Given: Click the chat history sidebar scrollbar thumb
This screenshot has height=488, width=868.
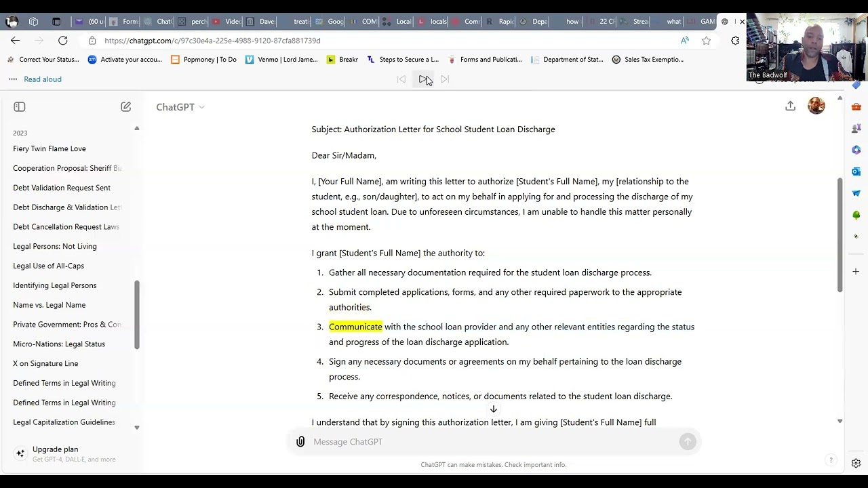Looking at the screenshot, I should click(x=136, y=315).
